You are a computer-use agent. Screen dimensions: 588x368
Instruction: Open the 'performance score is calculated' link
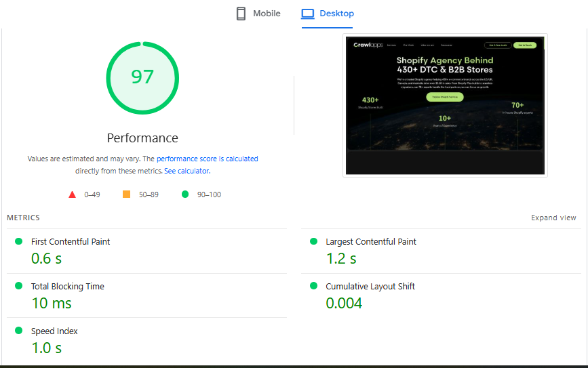tap(208, 159)
